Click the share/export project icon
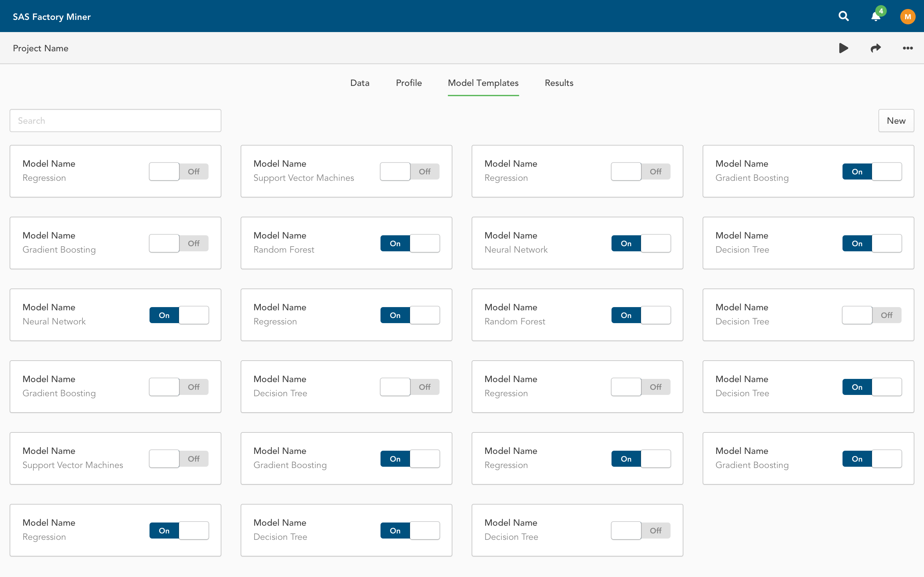The width and height of the screenshot is (924, 577). tap(876, 48)
